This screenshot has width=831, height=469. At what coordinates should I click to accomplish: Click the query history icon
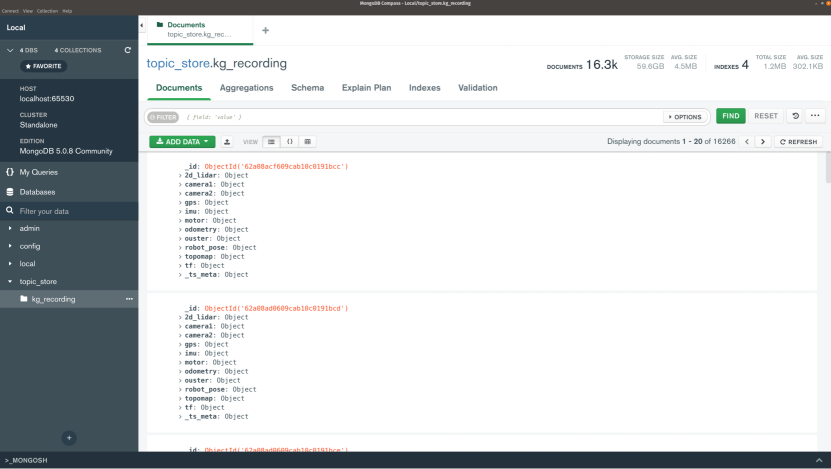coord(794,116)
